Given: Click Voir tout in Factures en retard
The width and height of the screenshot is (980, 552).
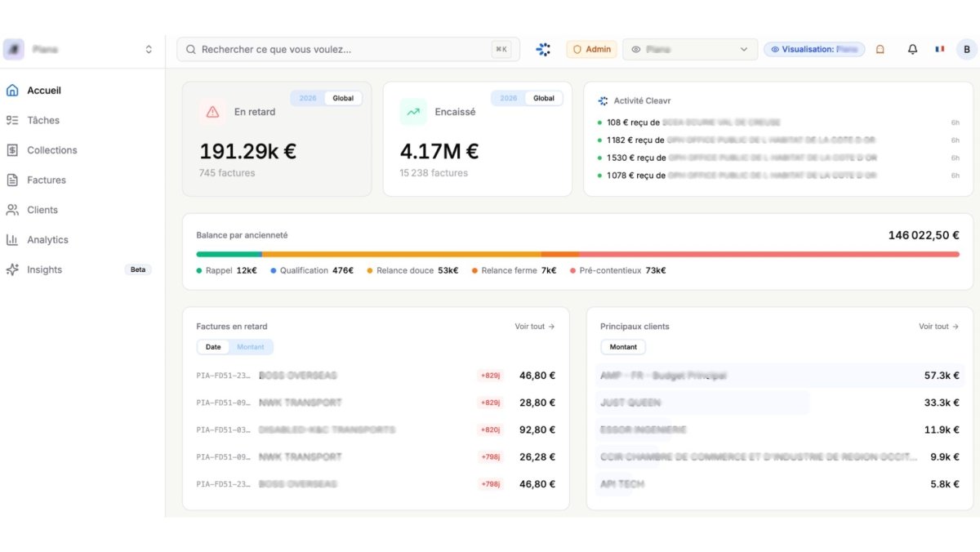Looking at the screenshot, I should click(x=534, y=327).
